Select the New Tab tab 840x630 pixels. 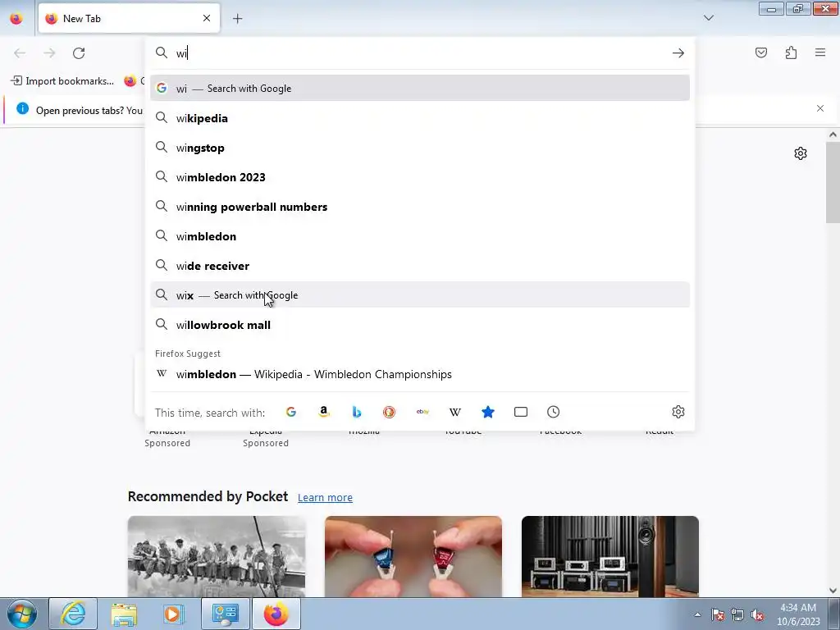click(x=129, y=18)
